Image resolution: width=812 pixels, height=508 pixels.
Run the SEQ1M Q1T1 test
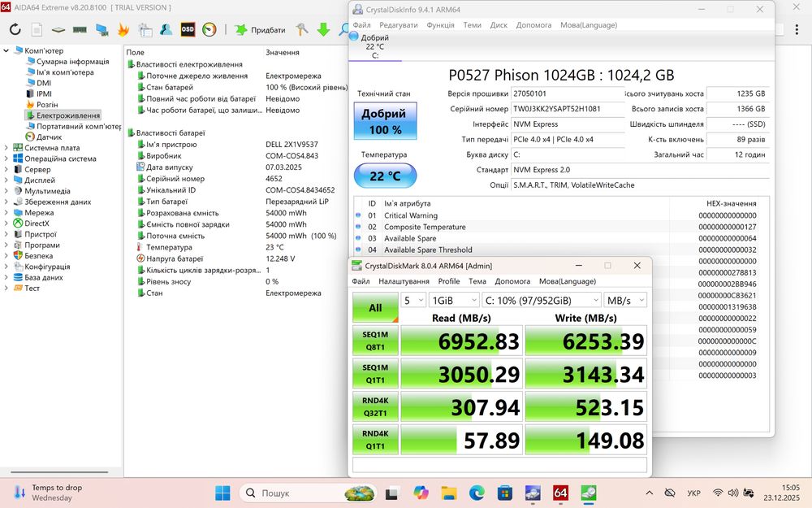click(375, 374)
